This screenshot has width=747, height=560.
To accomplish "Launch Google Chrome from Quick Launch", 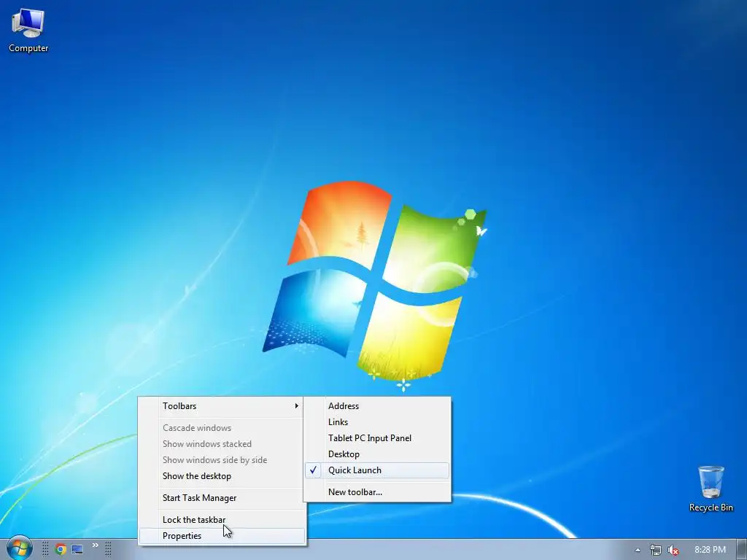I will [x=61, y=550].
